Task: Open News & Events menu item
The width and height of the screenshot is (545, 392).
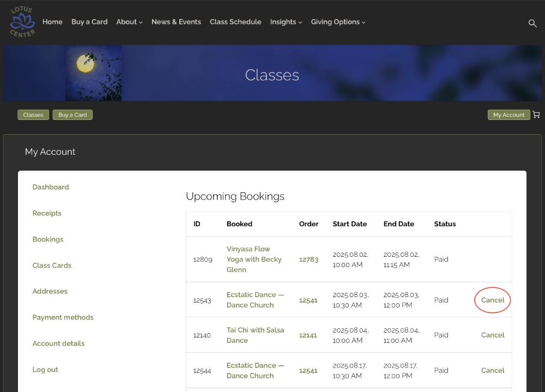Action: 176,22
